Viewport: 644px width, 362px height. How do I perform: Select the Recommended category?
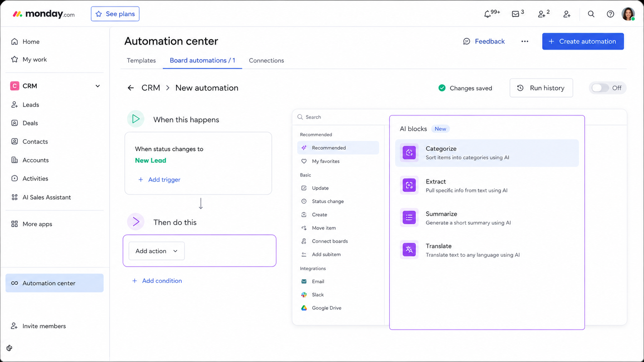coord(338,148)
